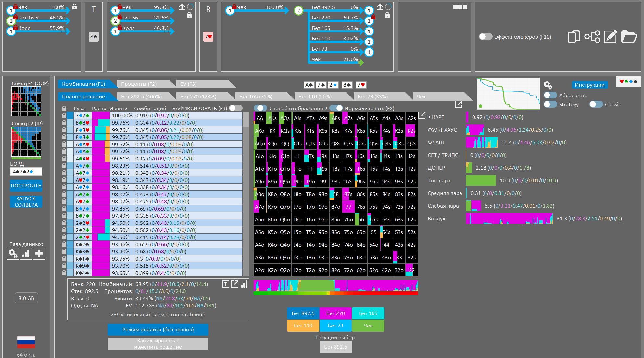Click the copy/duplicate icon in the top-right panel
The height and width of the screenshot is (358, 644).
574,36
